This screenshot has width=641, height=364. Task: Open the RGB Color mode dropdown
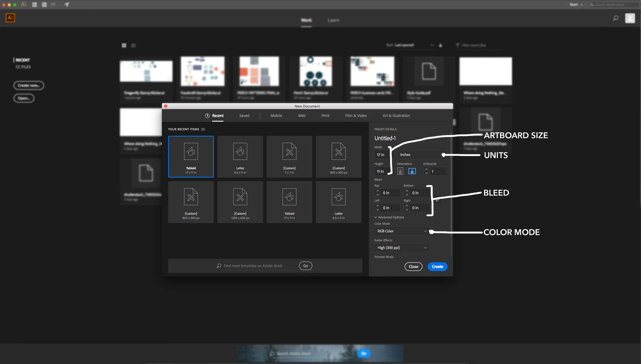pyautogui.click(x=402, y=231)
